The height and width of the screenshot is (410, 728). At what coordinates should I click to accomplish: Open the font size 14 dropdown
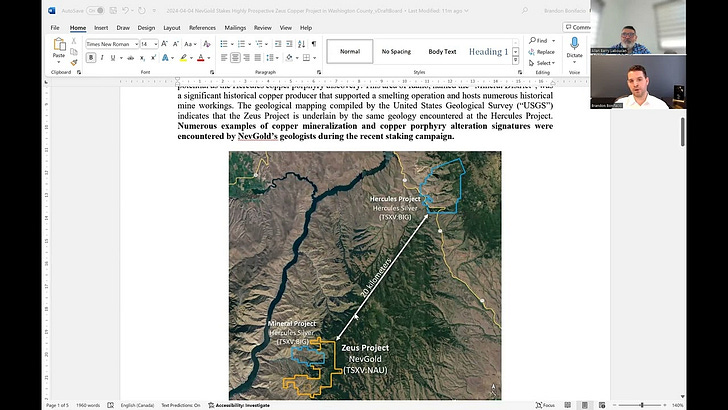156,44
